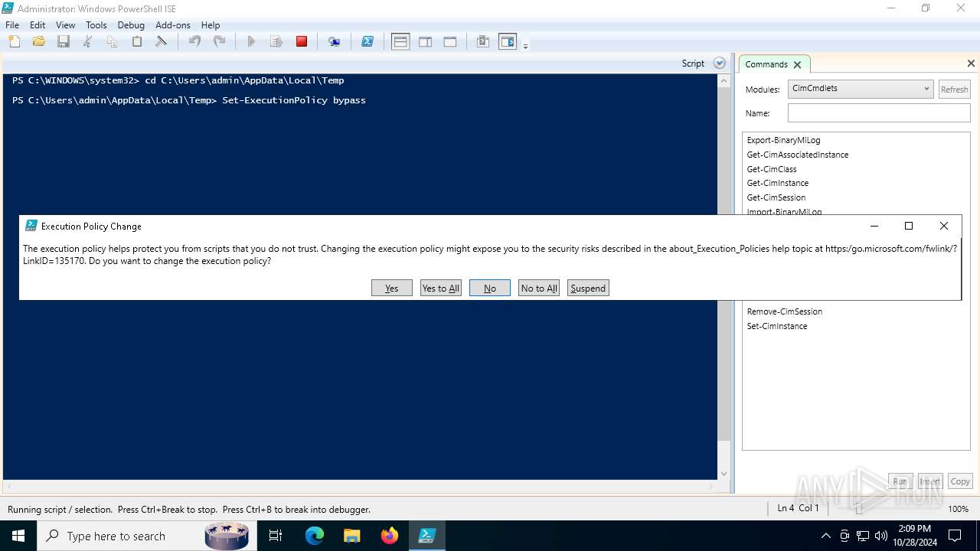Click the volume speaker tray icon

point(880,536)
